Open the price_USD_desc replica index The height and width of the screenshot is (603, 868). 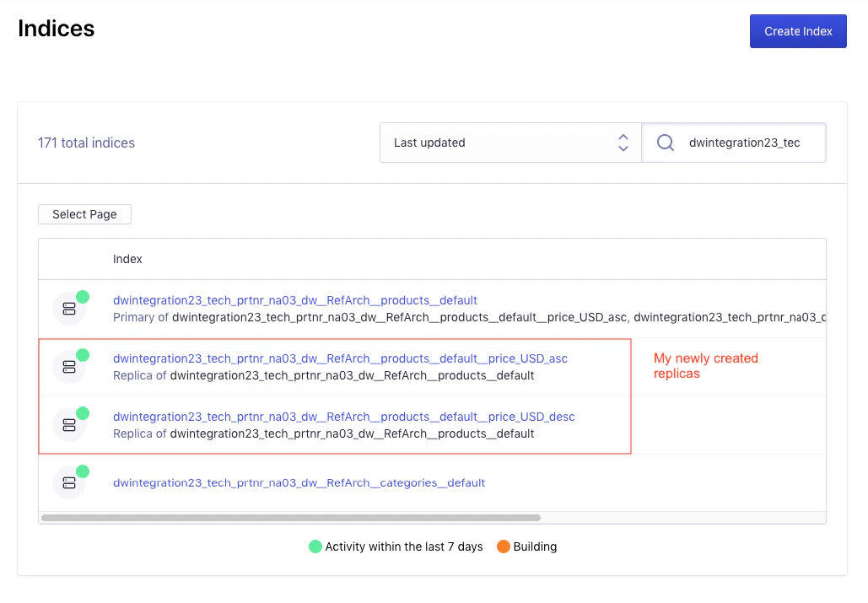coord(343,417)
